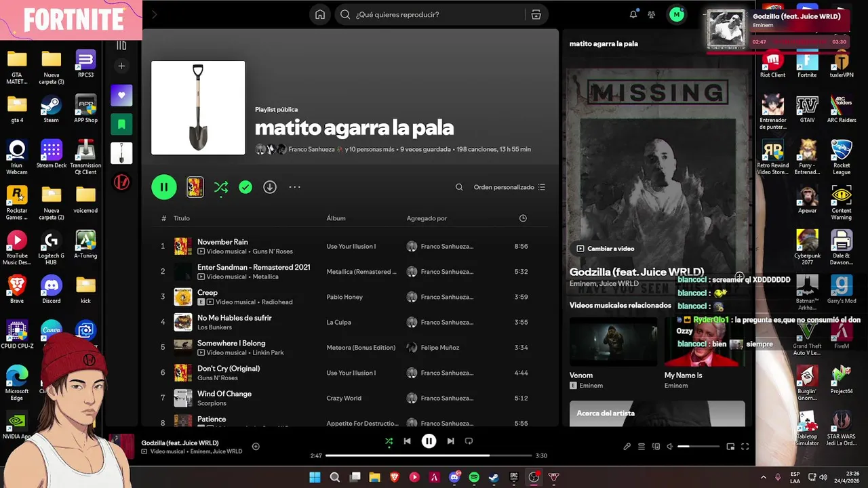This screenshot has height=488, width=868.
Task: Toggle Cambiar a video in Now Playing
Action: point(605,249)
